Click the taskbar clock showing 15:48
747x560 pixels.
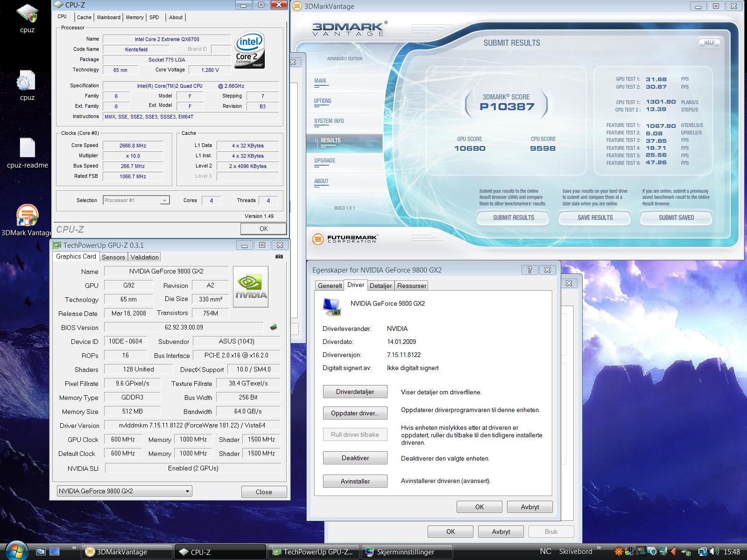(732, 552)
